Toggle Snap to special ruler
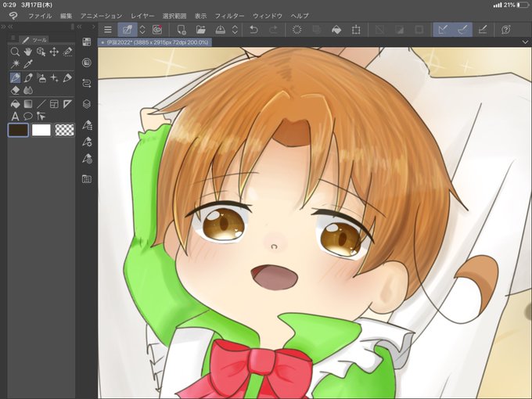 coord(462,30)
